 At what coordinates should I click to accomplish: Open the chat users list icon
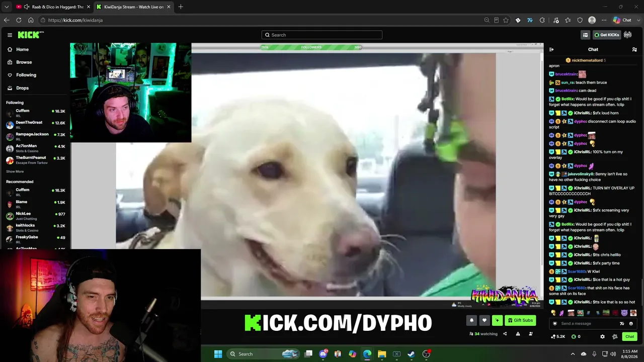pyautogui.click(x=634, y=49)
